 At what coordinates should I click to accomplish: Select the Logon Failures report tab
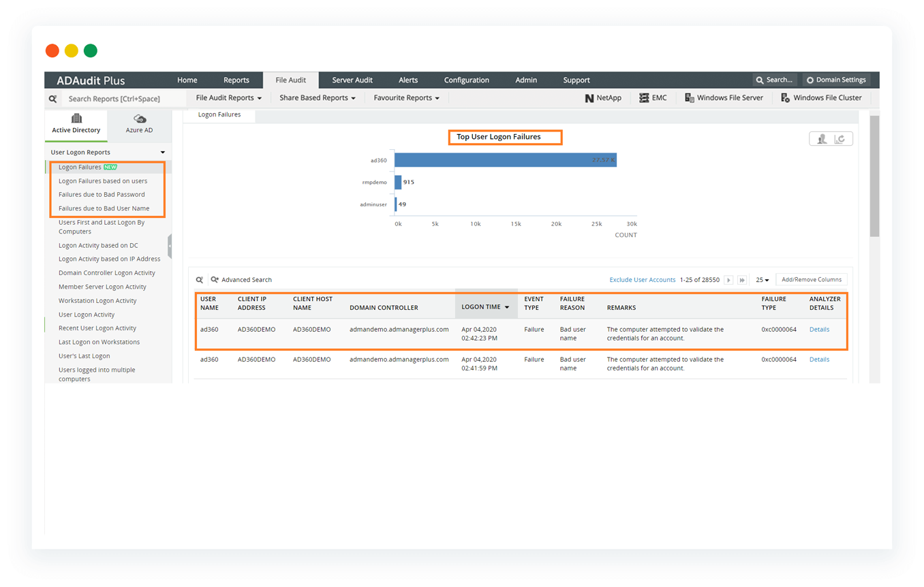[219, 115]
